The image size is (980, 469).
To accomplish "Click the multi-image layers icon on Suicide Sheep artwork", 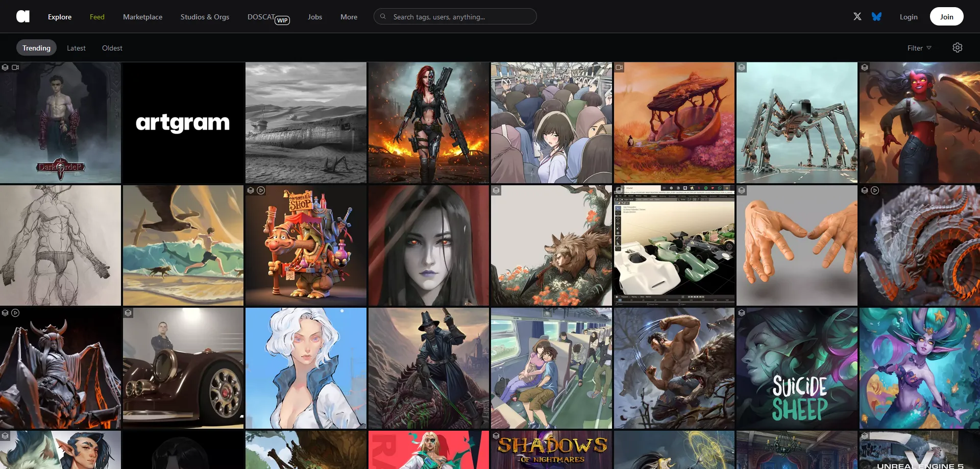I will [x=743, y=313].
